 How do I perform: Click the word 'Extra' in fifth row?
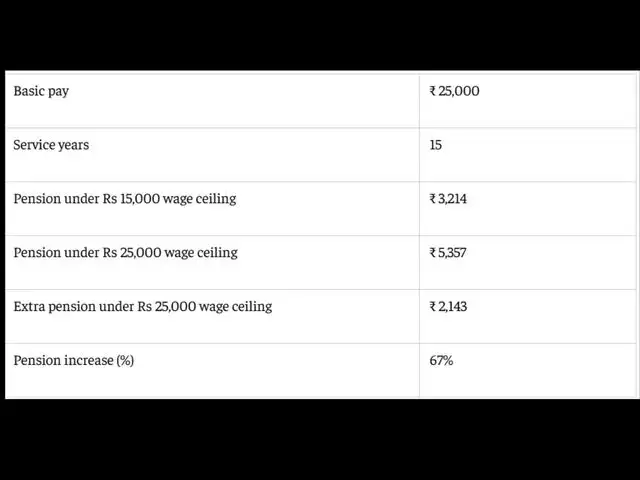[x=29, y=307]
